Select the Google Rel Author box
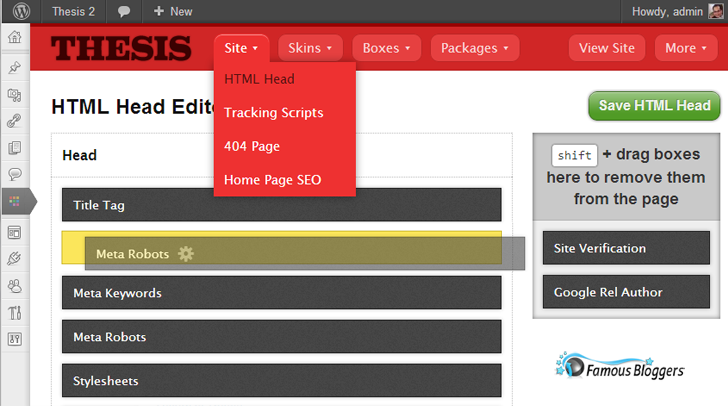The height and width of the screenshot is (406, 728). (x=626, y=292)
